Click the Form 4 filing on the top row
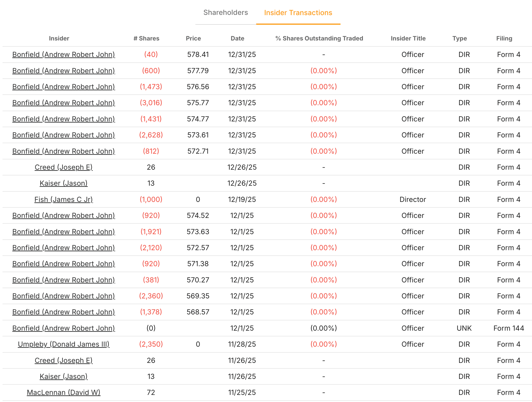The height and width of the screenshot is (402, 532). [508, 55]
